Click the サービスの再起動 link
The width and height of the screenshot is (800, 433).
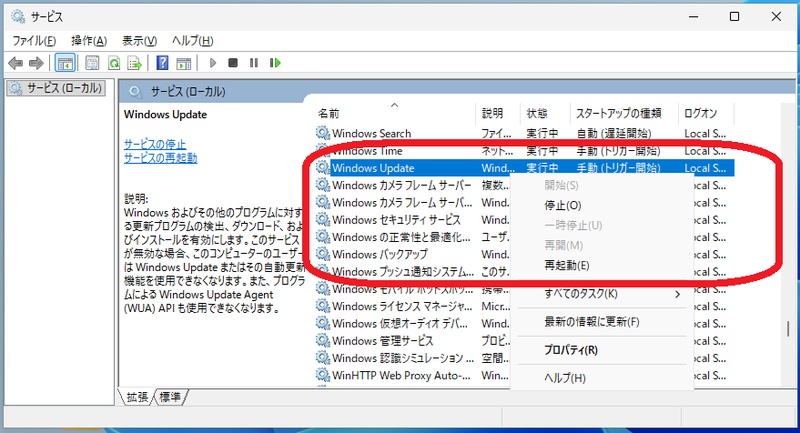tap(160, 158)
